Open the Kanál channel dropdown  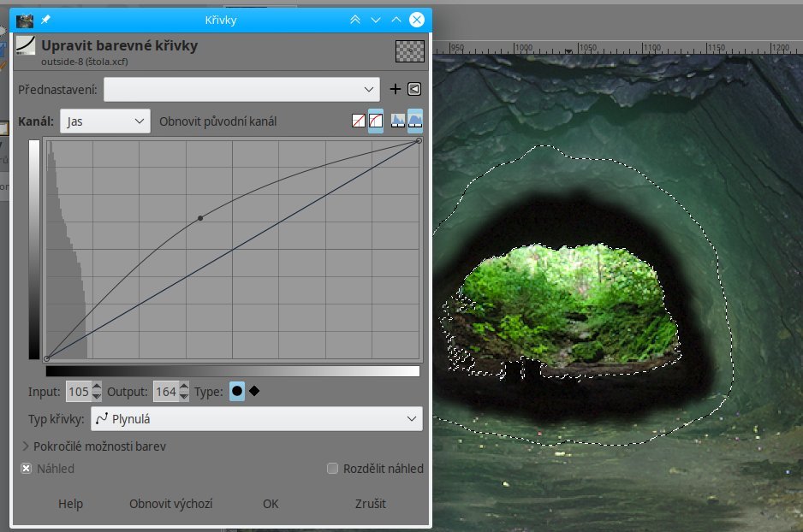(105, 121)
